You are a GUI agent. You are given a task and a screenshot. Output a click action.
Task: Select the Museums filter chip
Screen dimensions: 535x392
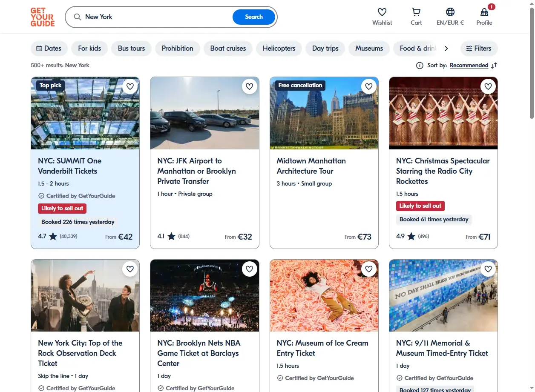pos(369,49)
